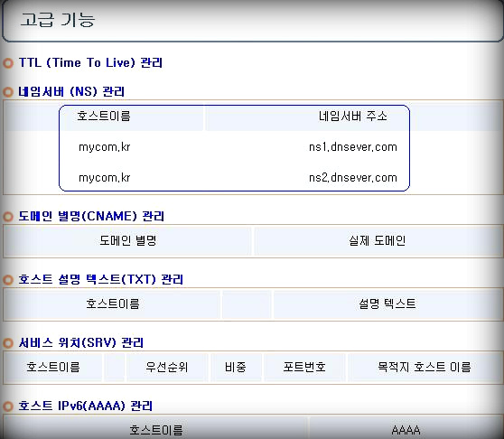
Task: Select mycom.kr in the ns1 row
Action: click(105, 147)
